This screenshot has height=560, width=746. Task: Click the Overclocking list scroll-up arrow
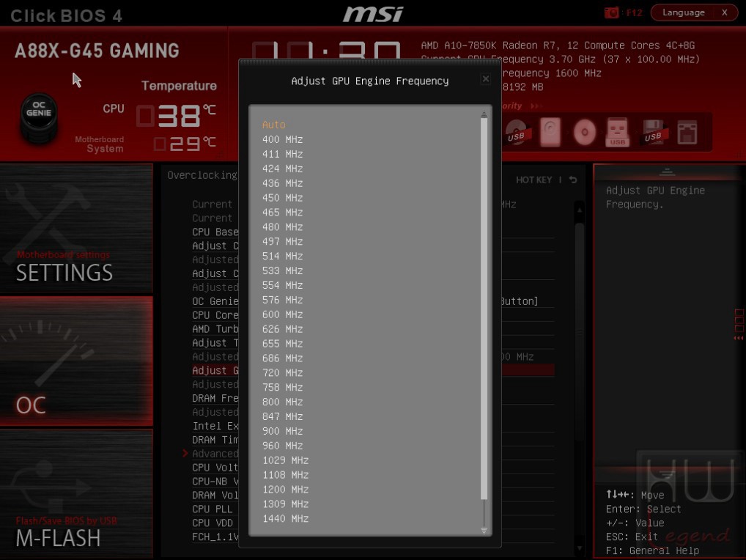point(580,210)
